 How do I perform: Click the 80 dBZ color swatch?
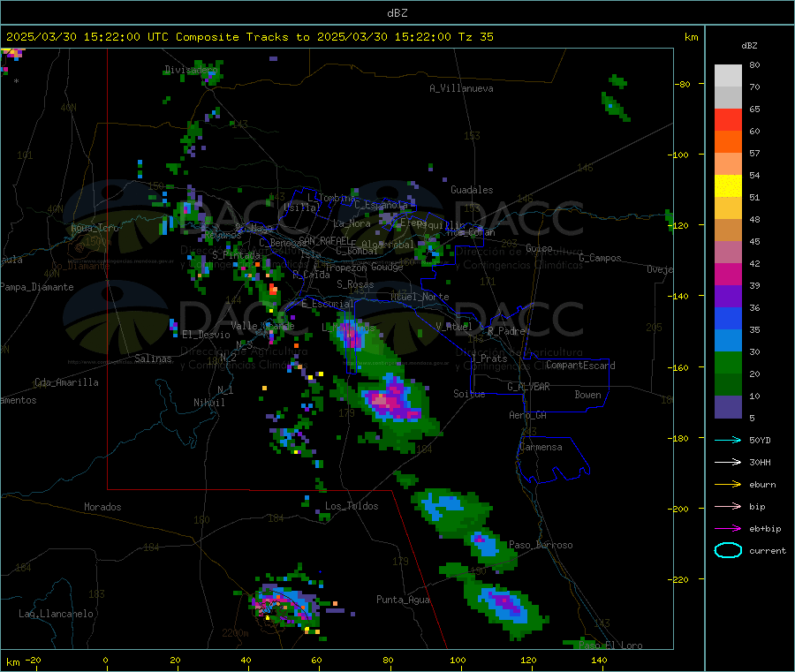point(728,76)
